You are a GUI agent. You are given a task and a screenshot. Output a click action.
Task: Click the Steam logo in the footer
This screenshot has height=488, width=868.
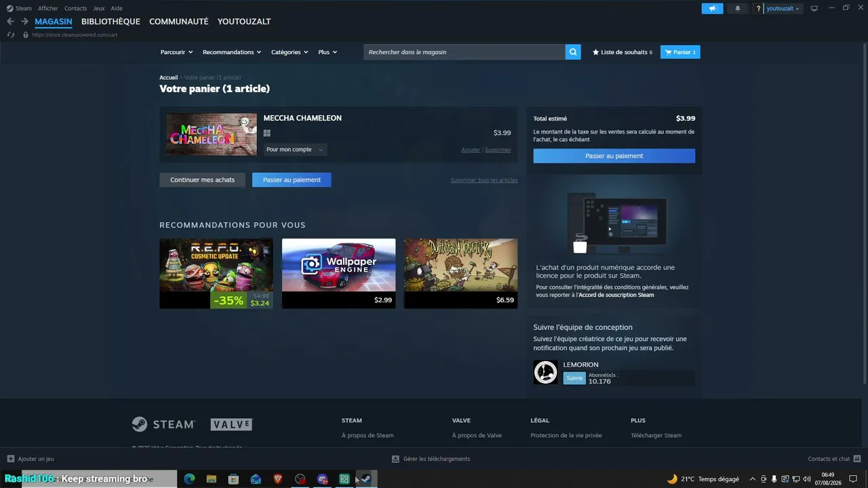163,424
